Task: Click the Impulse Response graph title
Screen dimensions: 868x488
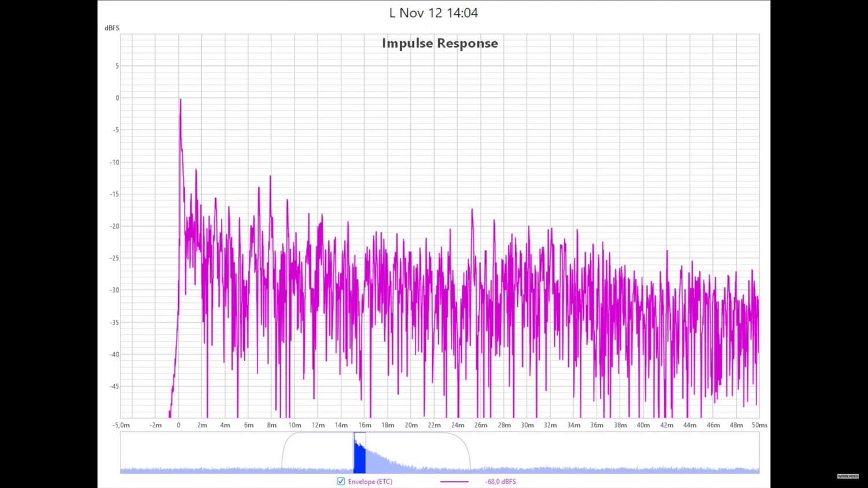Action: tap(440, 43)
